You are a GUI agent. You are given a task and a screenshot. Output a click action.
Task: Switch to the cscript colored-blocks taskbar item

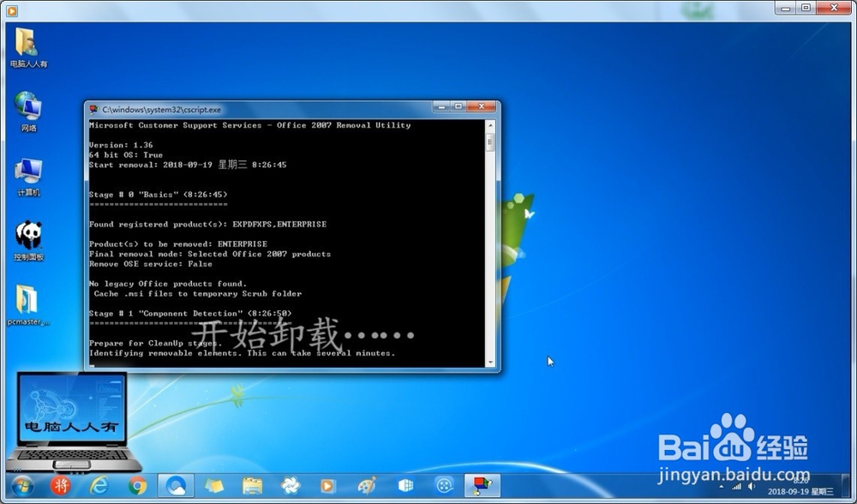pyautogui.click(x=482, y=485)
